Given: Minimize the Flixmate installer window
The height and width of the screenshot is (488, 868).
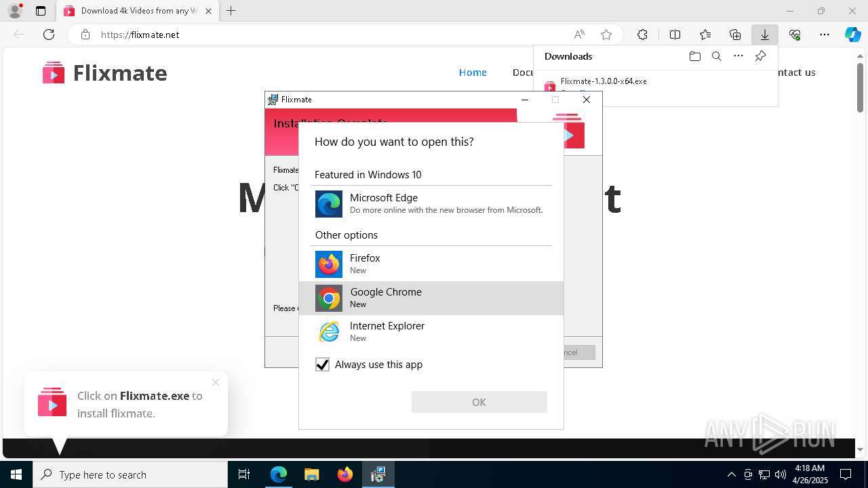Looking at the screenshot, I should point(524,100).
